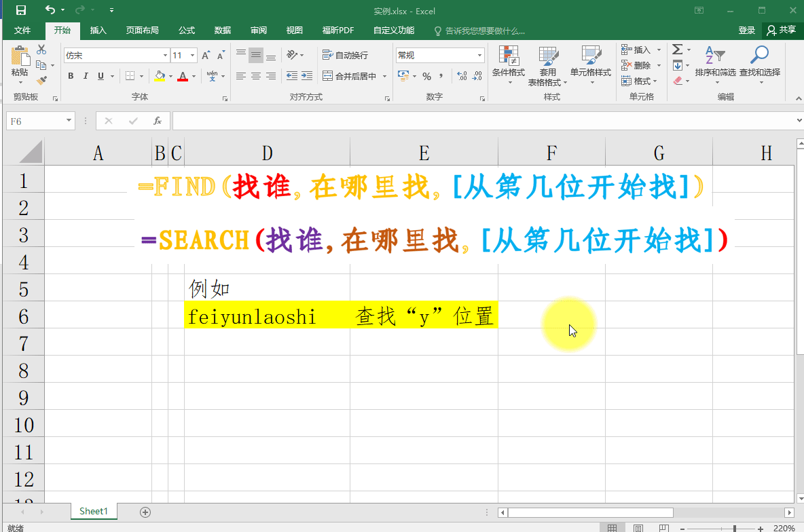Switch to the 插入 Insert tab
This screenshot has width=804, height=532.
tap(98, 31)
